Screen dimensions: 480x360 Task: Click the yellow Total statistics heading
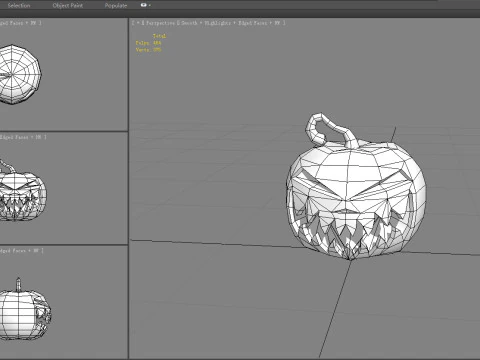pos(159,36)
